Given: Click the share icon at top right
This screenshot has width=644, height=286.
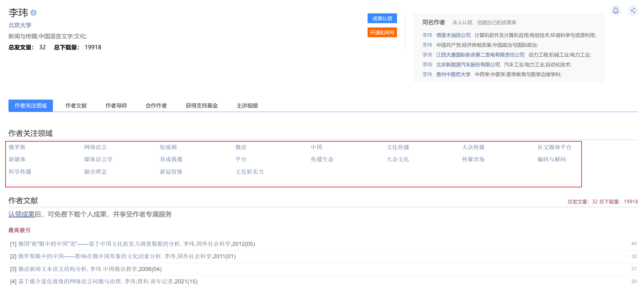Looking at the screenshot, I should [633, 10].
